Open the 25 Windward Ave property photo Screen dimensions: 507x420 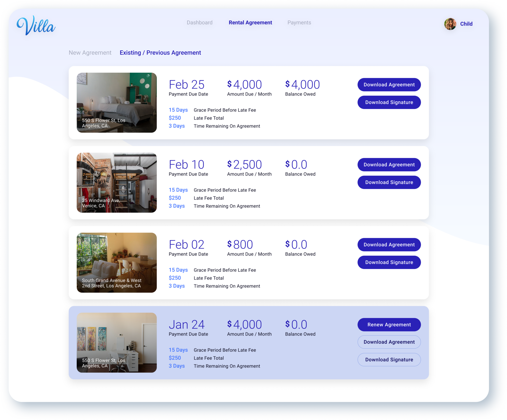(117, 182)
